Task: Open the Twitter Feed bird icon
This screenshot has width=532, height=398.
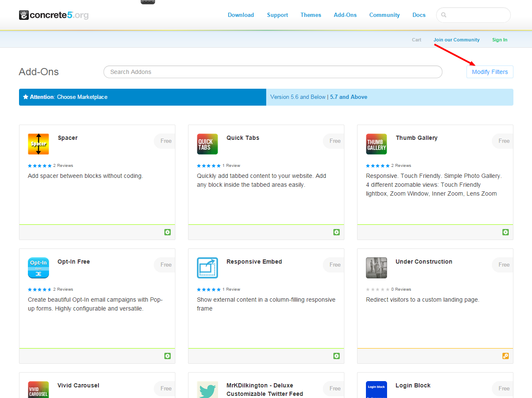Action: [x=207, y=390]
